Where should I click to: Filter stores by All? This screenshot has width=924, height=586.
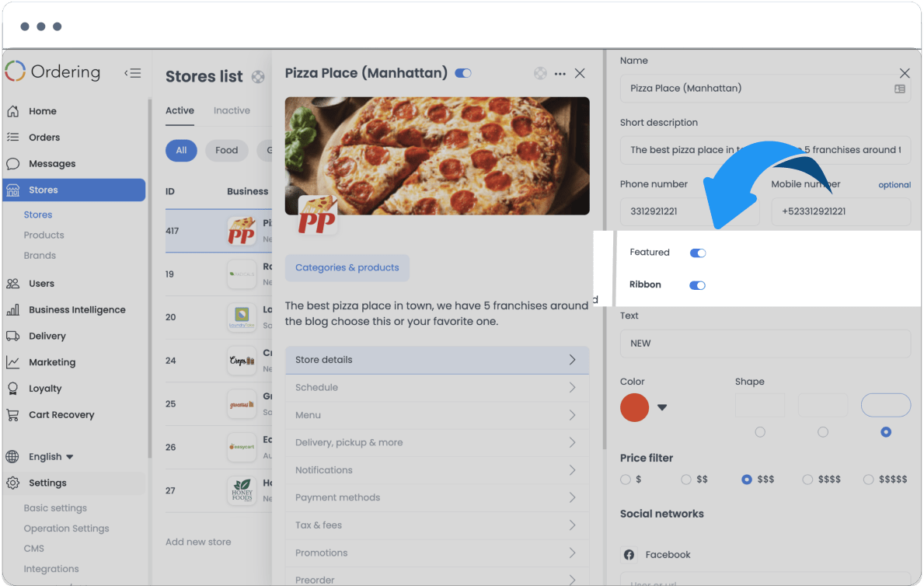(182, 150)
